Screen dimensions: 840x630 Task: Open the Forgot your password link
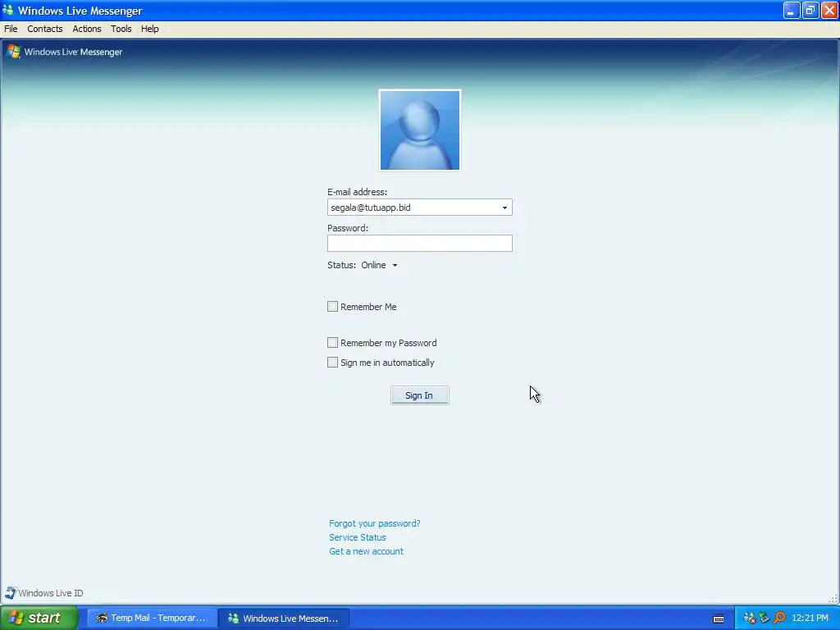click(374, 523)
